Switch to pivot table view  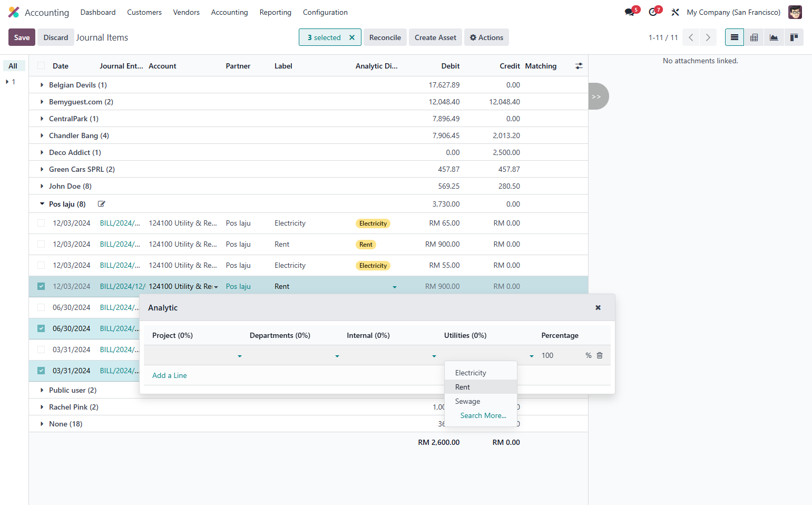click(x=754, y=37)
